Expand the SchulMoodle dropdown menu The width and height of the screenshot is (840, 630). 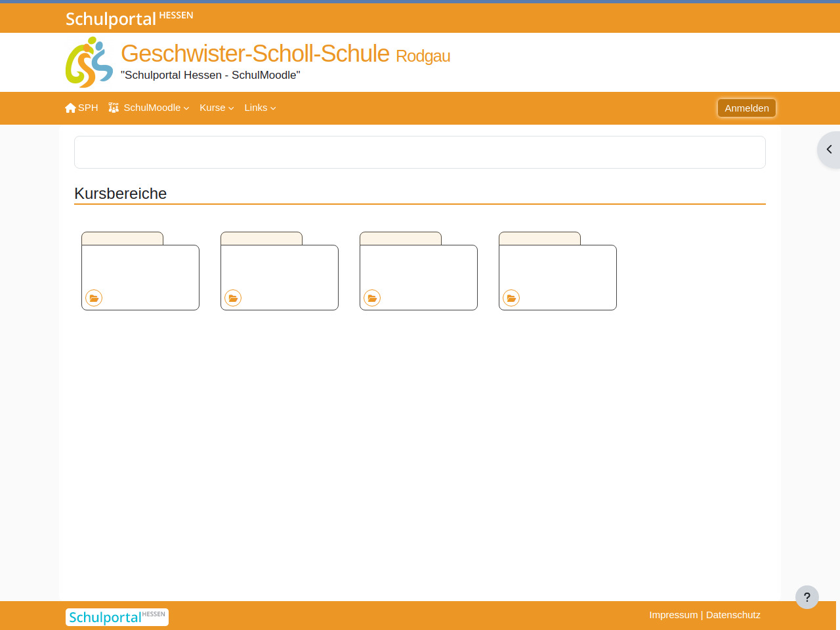click(x=156, y=108)
